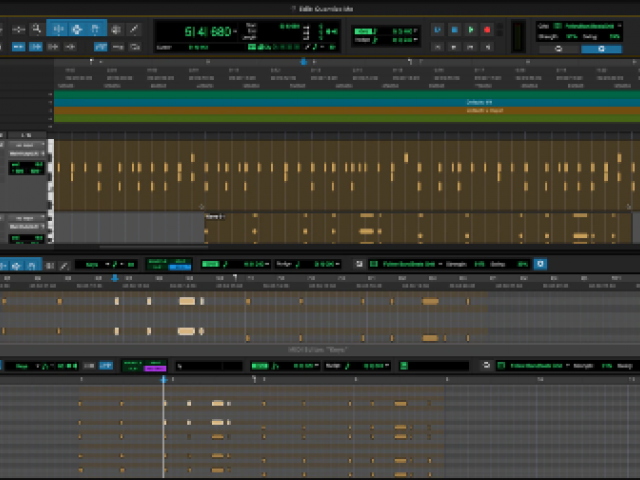Click the purple velocity display in the bottom MIDI editor
640x480 pixels.
click(x=156, y=369)
